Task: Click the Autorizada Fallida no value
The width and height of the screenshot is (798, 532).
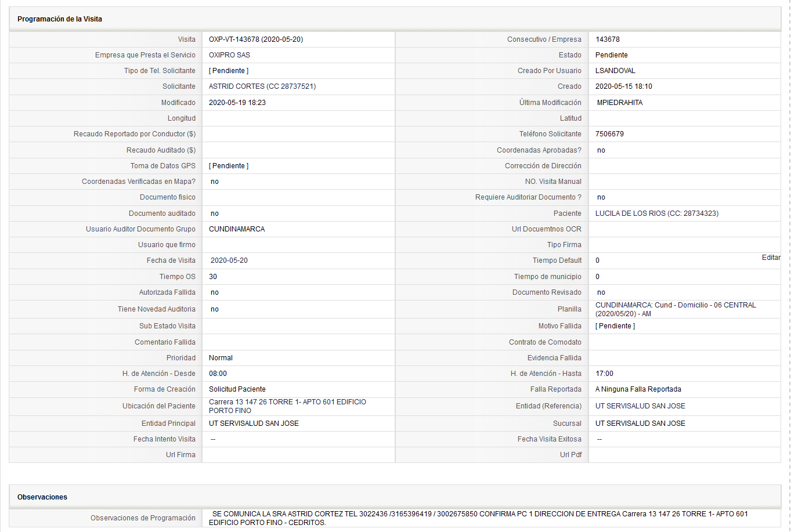Action: point(215,292)
